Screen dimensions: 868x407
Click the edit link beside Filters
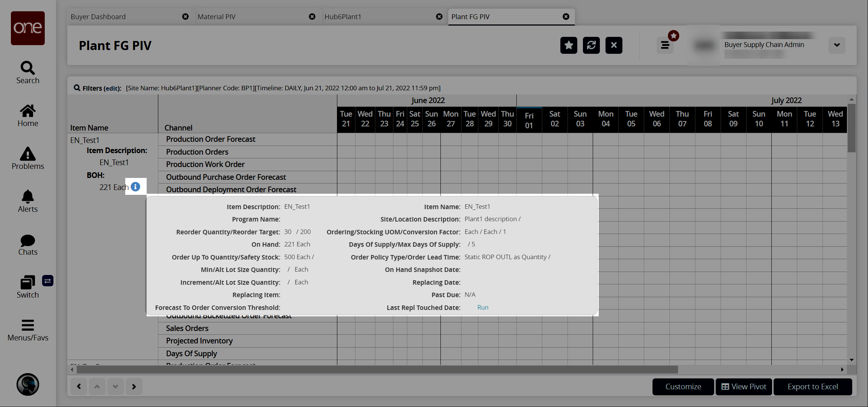point(112,88)
